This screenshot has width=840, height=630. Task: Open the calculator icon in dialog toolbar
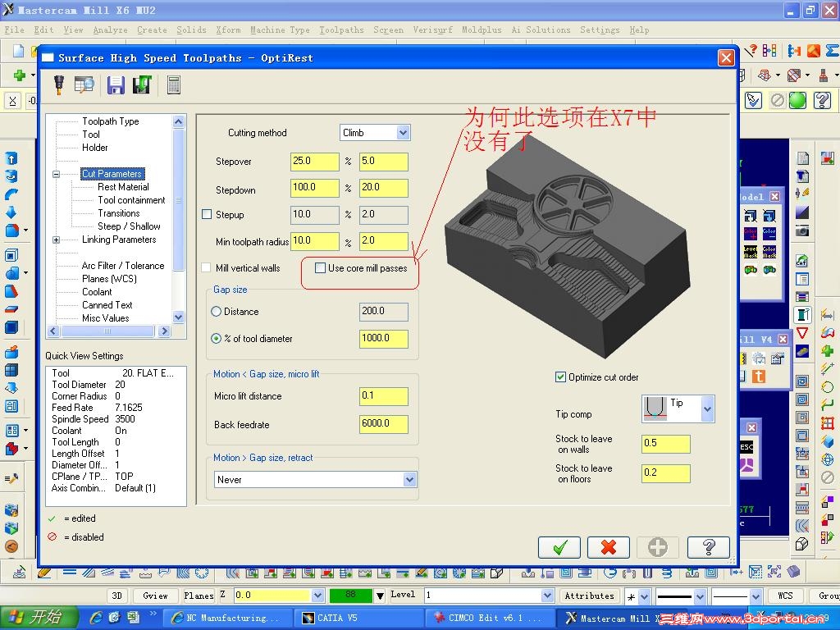174,84
